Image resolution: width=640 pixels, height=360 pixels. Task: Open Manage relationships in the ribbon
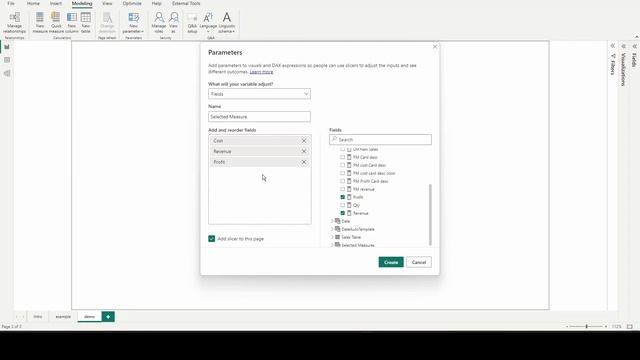pyautogui.click(x=14, y=22)
